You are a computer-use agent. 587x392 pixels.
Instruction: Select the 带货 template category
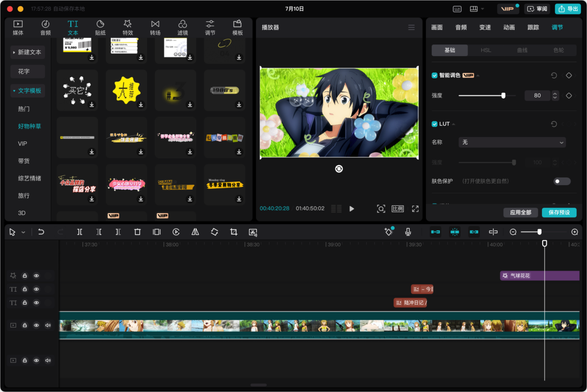tap(23, 161)
